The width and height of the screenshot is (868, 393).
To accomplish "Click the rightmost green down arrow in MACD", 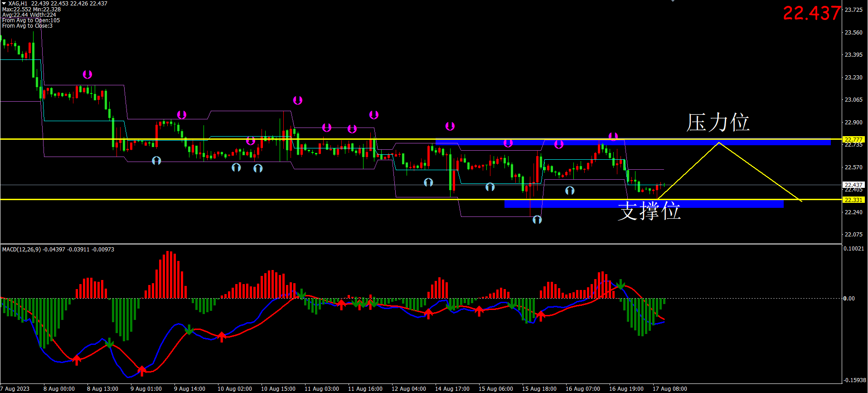I will coord(621,285).
